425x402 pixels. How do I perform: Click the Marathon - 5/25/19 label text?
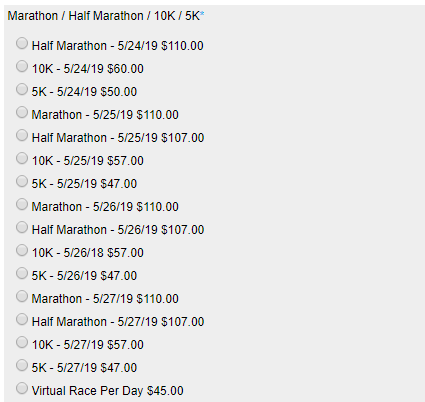82,115
